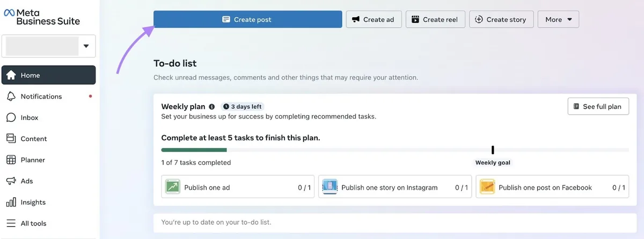This screenshot has height=239, width=644.
Task: Open the Planner section
Action: tap(49, 160)
